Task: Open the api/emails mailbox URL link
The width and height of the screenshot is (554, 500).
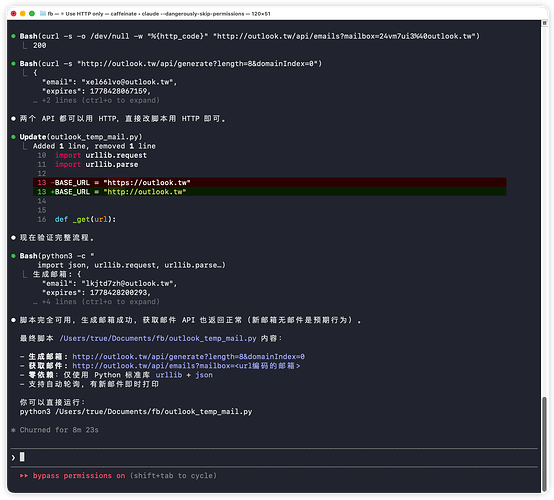Action: click(186, 366)
